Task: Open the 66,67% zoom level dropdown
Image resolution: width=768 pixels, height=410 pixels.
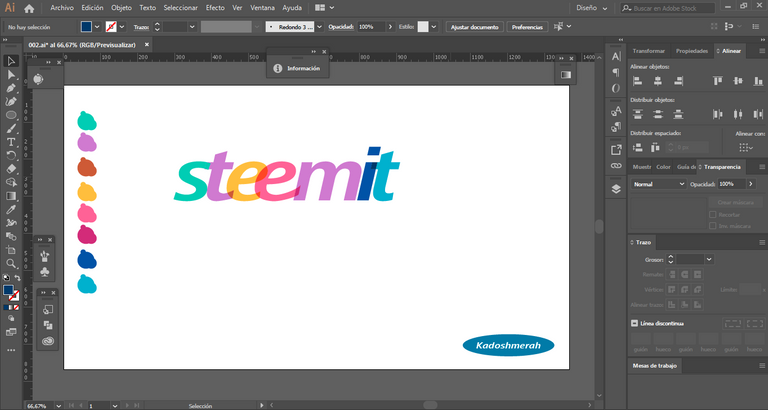Action: click(59, 406)
